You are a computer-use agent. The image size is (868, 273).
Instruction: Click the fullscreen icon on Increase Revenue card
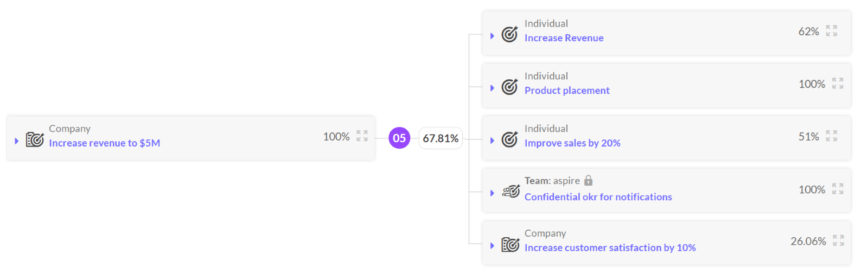coord(832,31)
